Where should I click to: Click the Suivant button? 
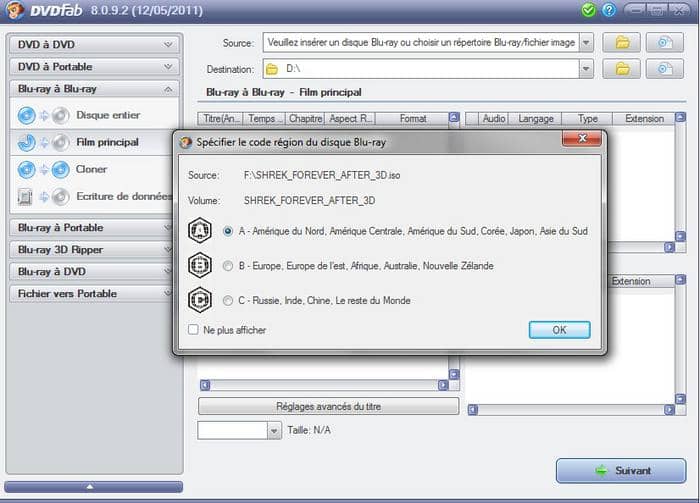tap(621, 470)
